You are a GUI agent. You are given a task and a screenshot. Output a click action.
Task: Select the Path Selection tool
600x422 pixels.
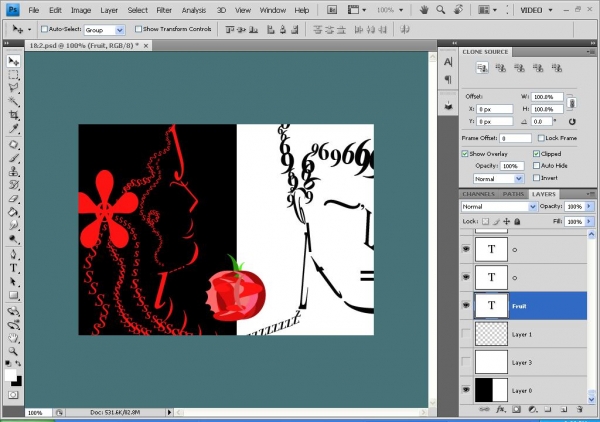tap(13, 282)
